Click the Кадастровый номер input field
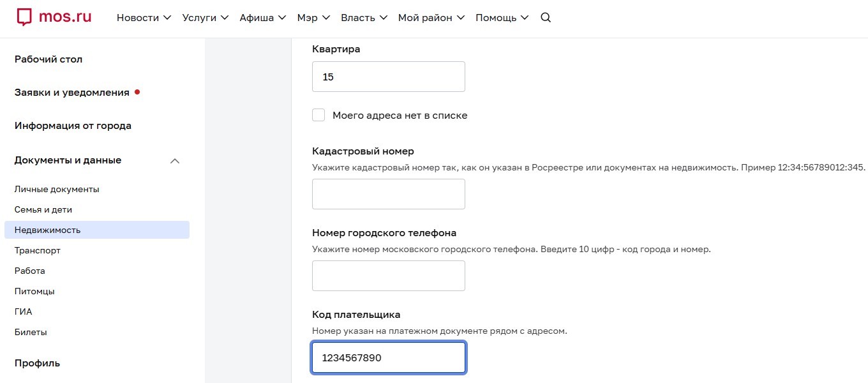 (x=388, y=194)
